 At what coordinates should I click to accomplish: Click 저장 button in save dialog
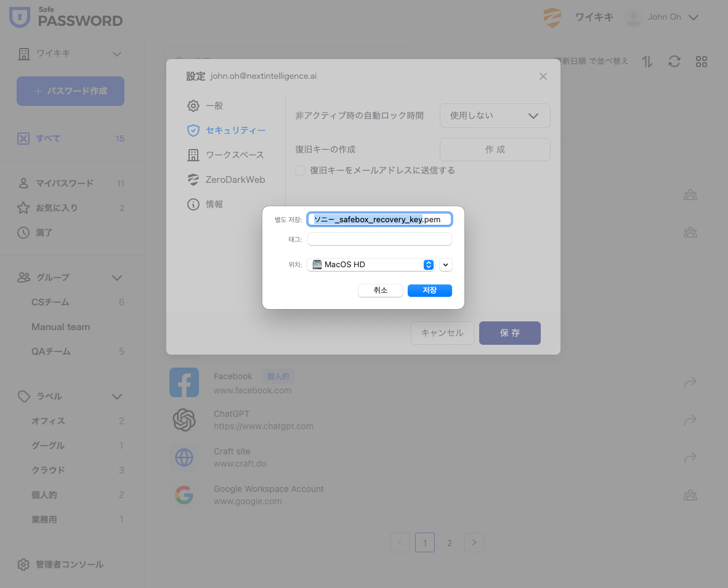point(429,291)
